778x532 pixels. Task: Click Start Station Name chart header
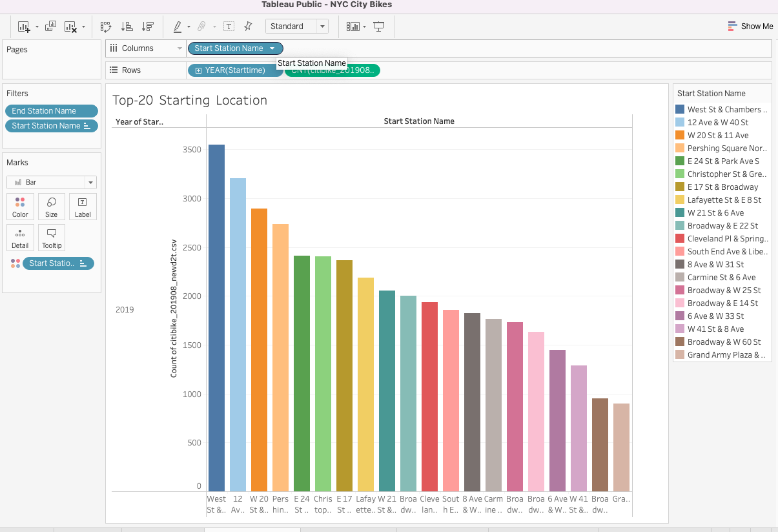(x=419, y=121)
